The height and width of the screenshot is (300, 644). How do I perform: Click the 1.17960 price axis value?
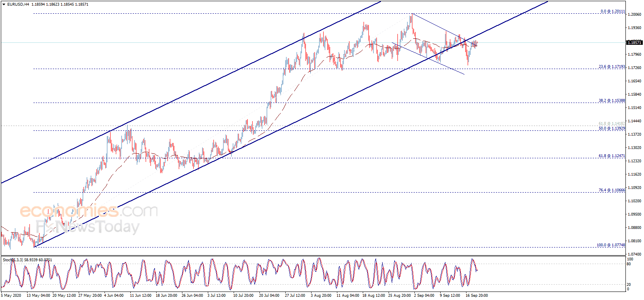[635, 55]
